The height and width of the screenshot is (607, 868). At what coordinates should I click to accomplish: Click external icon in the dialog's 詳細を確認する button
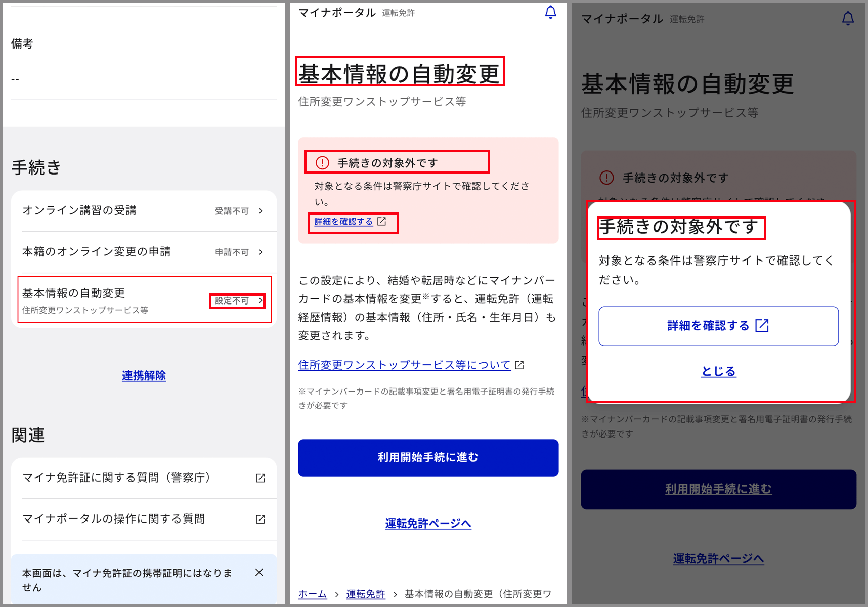[762, 325]
